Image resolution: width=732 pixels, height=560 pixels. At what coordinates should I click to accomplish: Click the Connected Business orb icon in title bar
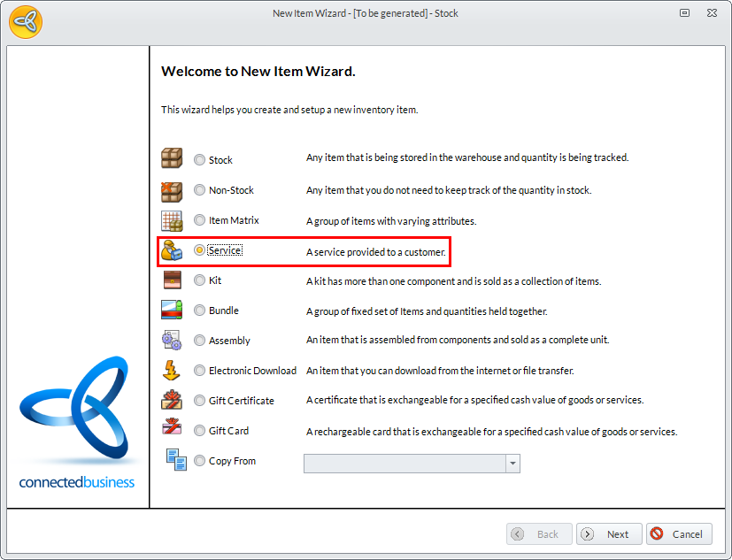[x=26, y=21]
